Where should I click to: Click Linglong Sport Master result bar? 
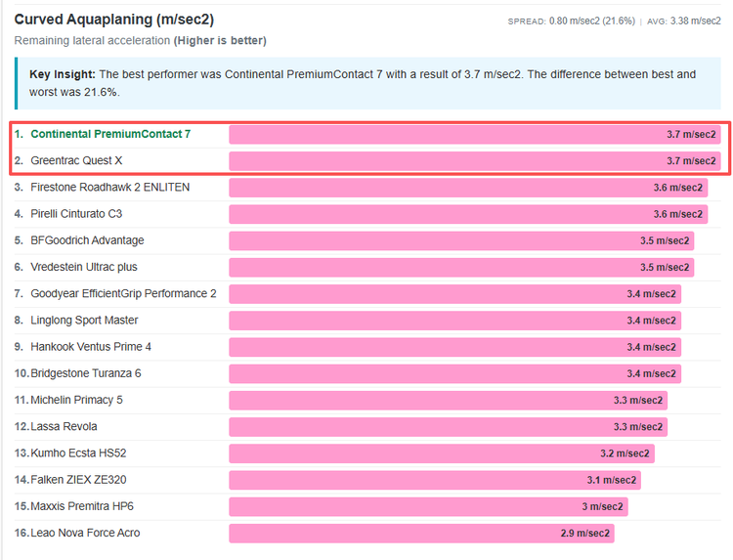tap(454, 321)
